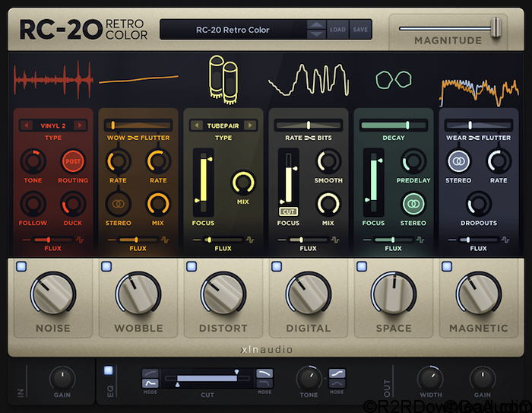Select the upper tone mode shelf icon
Screen dimensions: 532x413
click(x=337, y=373)
